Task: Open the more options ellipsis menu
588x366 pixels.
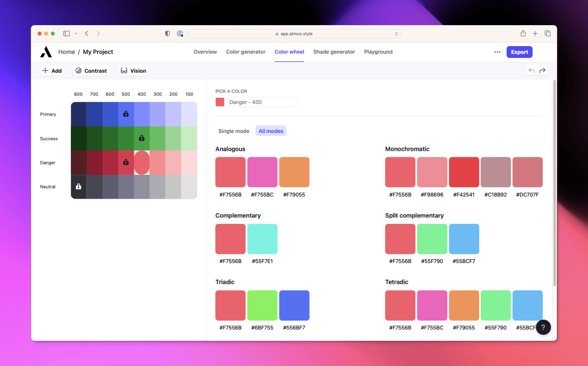Action: pyautogui.click(x=497, y=52)
